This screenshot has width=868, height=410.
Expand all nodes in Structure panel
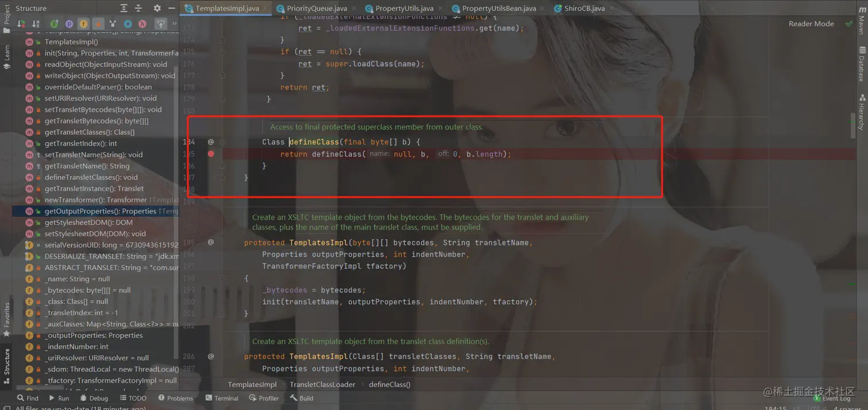124,8
